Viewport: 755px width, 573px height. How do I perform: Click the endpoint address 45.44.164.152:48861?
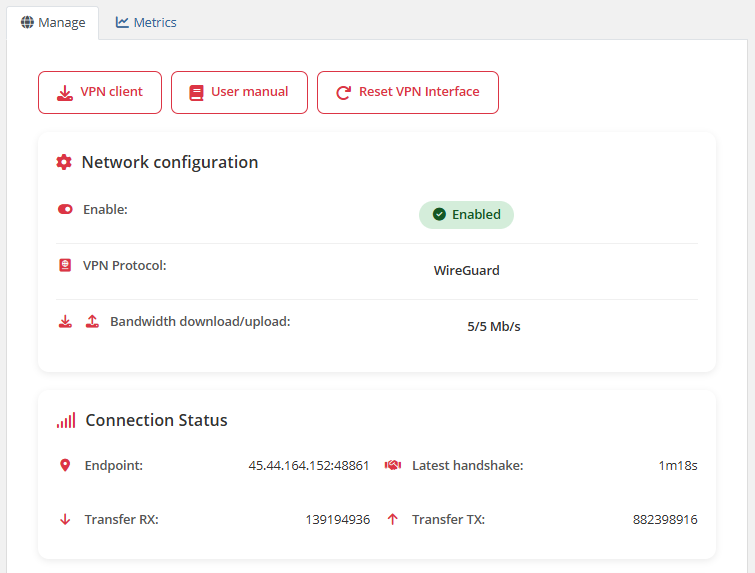(309, 466)
